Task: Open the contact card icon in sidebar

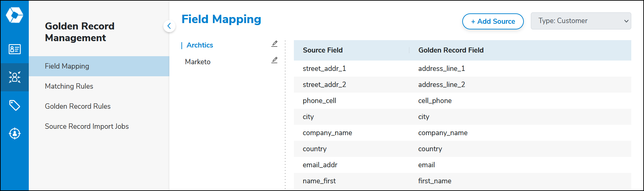Action: 14,49
